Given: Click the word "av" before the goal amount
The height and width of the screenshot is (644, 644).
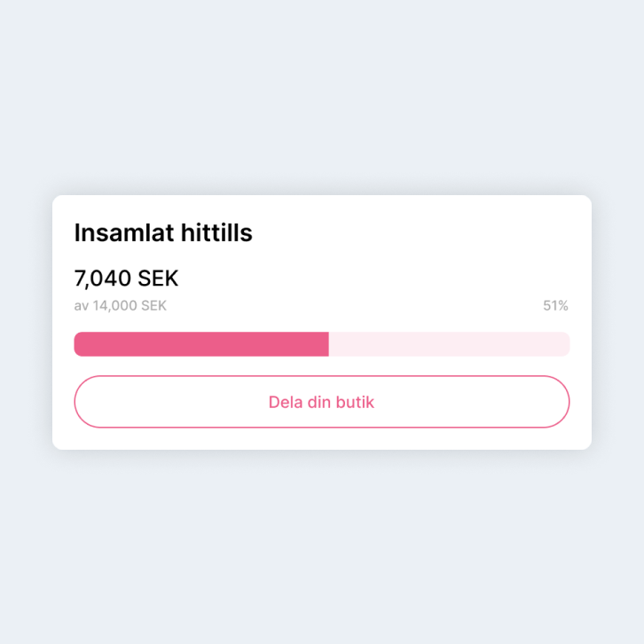Looking at the screenshot, I should tap(82, 306).
